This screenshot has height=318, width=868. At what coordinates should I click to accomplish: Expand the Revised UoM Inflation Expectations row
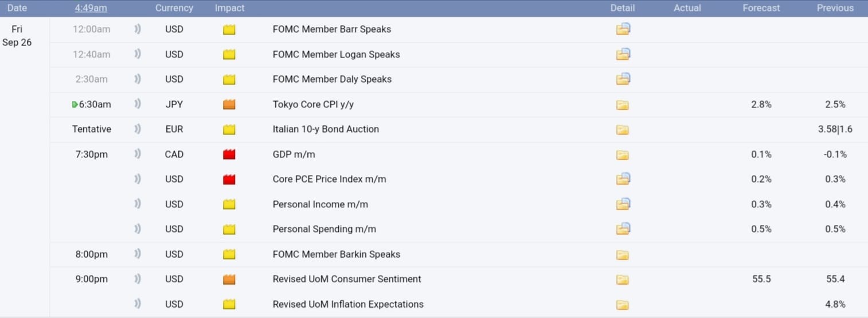point(348,304)
